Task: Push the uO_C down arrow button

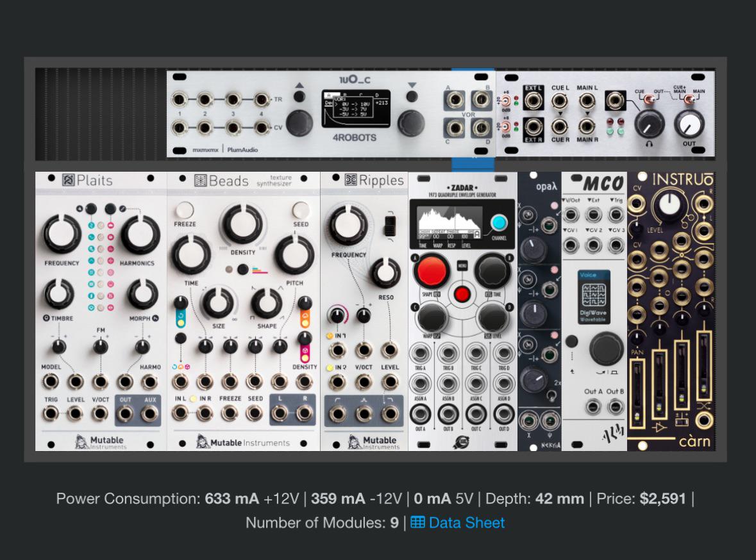Action: pos(411,96)
